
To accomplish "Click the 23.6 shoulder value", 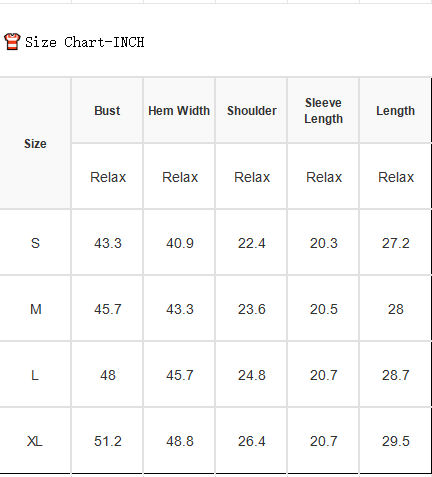I will (x=252, y=309).
